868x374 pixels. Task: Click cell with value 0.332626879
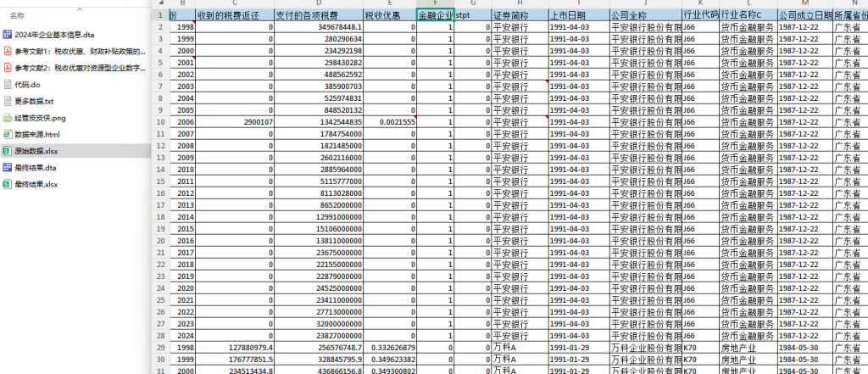[x=390, y=348]
